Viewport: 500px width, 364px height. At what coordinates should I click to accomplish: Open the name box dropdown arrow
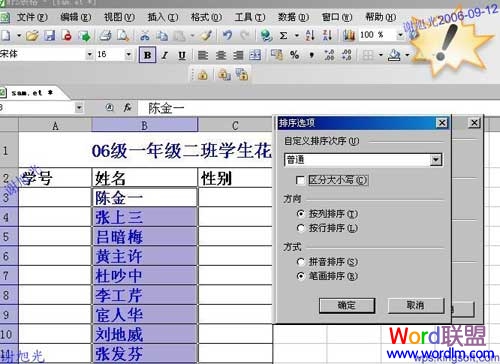click(79, 108)
